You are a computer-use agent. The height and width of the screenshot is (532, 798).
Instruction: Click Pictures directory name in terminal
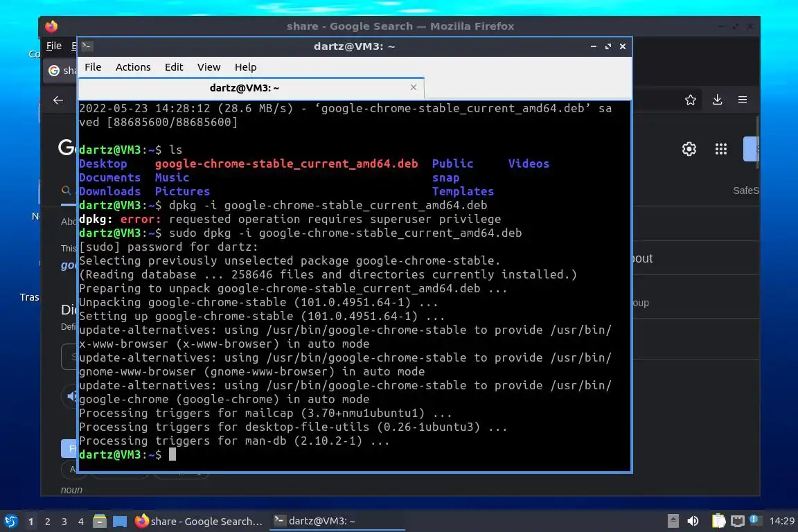(182, 191)
